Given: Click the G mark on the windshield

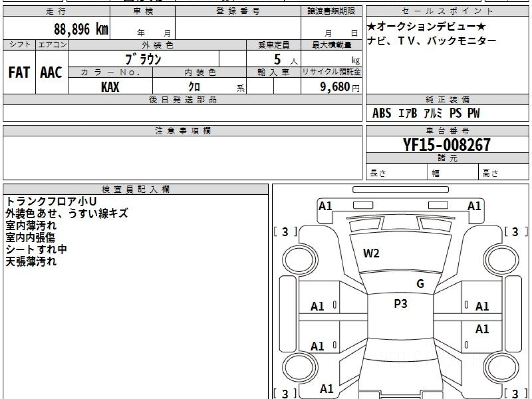Looking at the screenshot, I should tap(420, 284).
